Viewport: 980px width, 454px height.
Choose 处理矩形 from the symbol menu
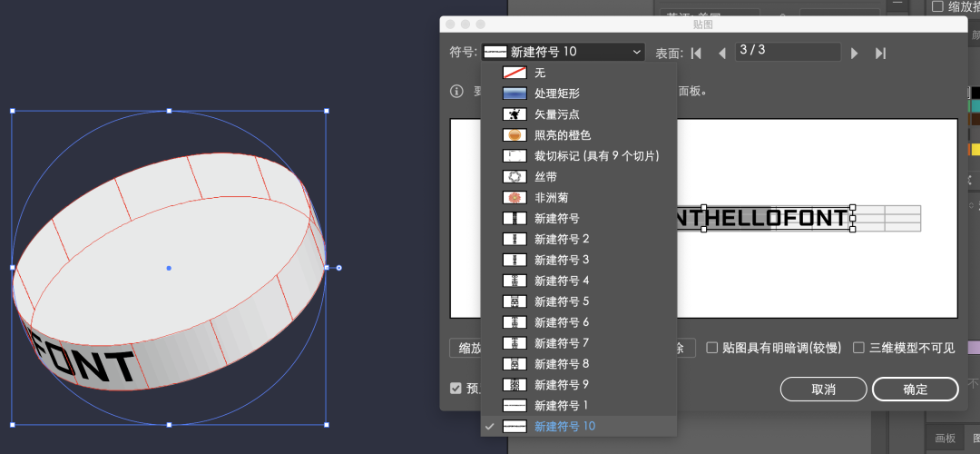(x=556, y=93)
